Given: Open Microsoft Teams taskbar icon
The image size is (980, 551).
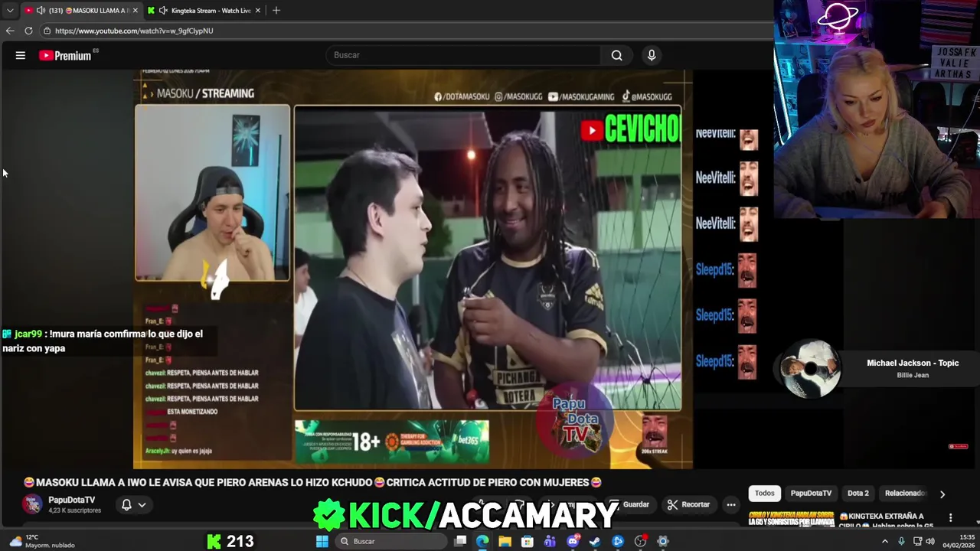Looking at the screenshot, I should (x=550, y=541).
